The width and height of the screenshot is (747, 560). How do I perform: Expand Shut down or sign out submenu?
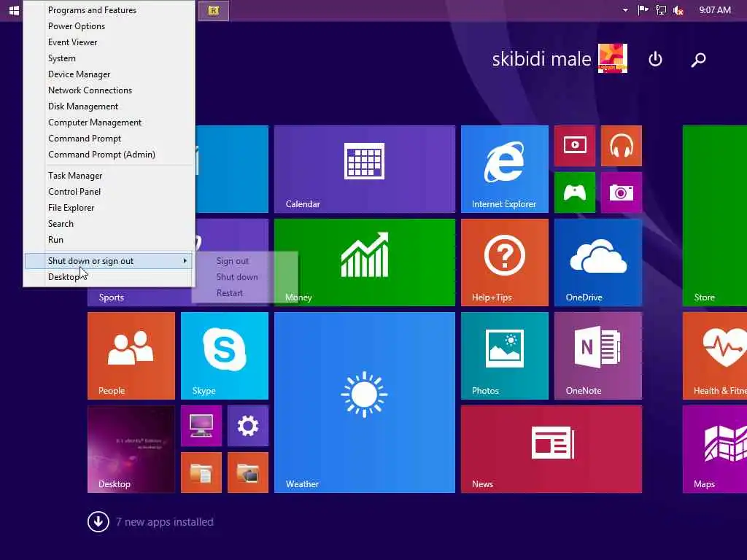pyautogui.click(x=109, y=261)
